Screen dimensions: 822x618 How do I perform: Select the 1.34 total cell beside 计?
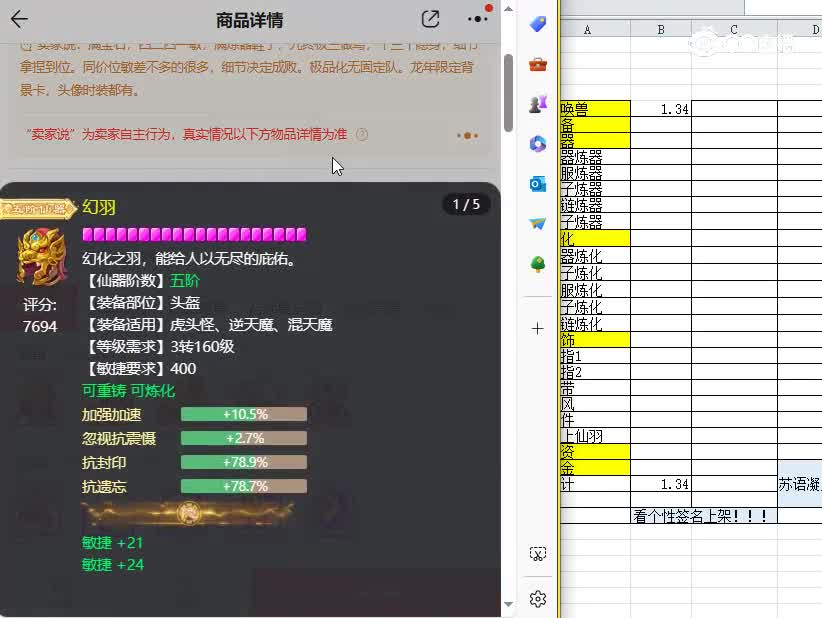pyautogui.click(x=661, y=484)
